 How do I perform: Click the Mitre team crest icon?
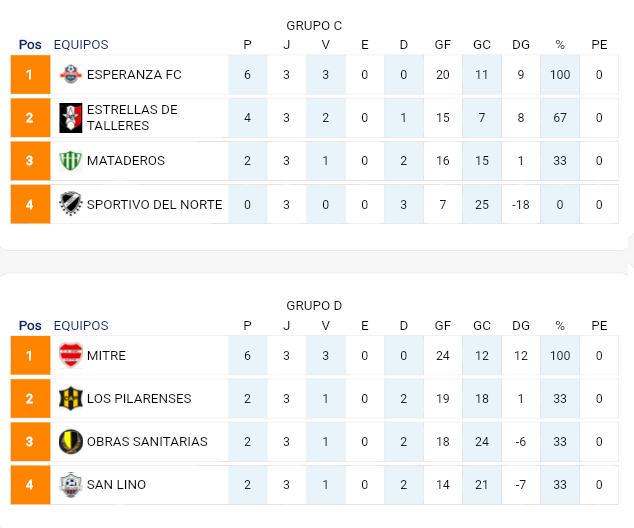[x=70, y=355]
